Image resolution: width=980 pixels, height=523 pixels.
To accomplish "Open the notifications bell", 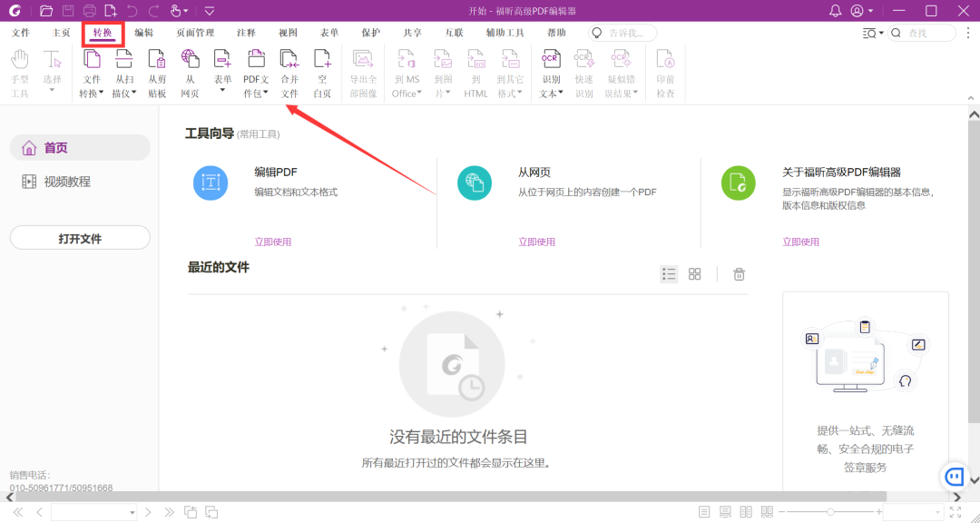I will coord(836,11).
